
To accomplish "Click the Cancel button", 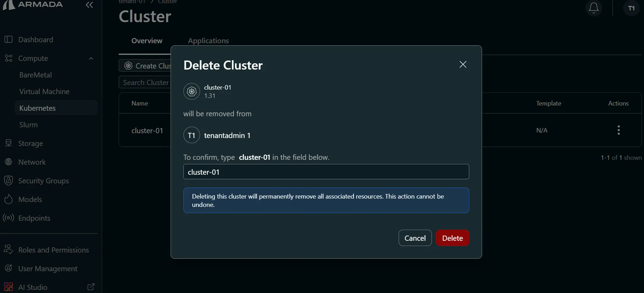I will (x=415, y=238).
